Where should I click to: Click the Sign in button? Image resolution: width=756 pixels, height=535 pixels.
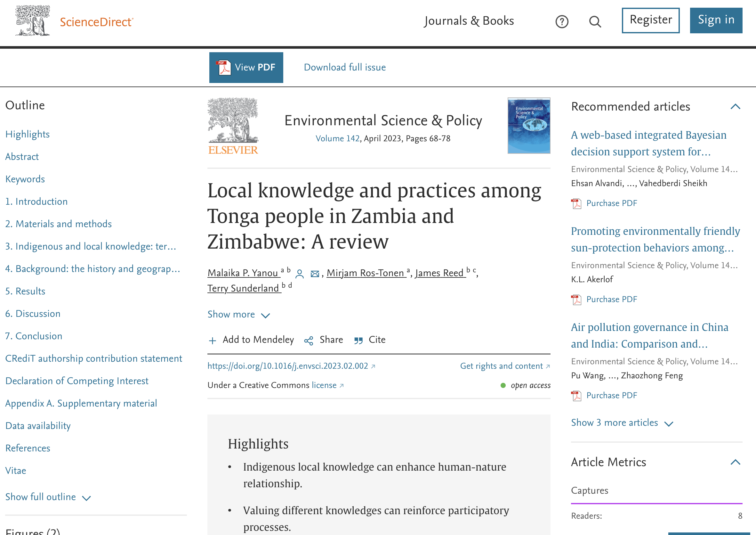(x=716, y=20)
